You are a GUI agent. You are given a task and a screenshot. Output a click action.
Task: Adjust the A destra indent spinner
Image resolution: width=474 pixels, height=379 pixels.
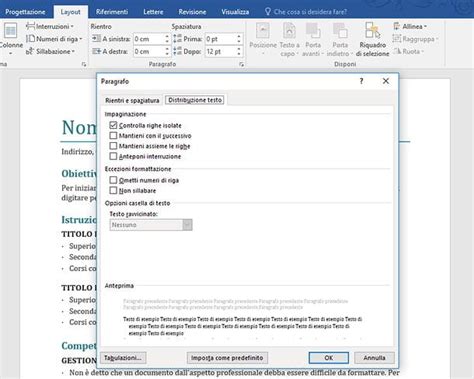pos(167,51)
